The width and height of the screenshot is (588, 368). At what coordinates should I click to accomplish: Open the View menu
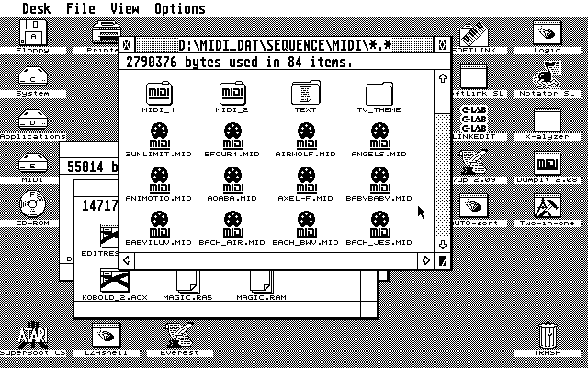pos(124,8)
